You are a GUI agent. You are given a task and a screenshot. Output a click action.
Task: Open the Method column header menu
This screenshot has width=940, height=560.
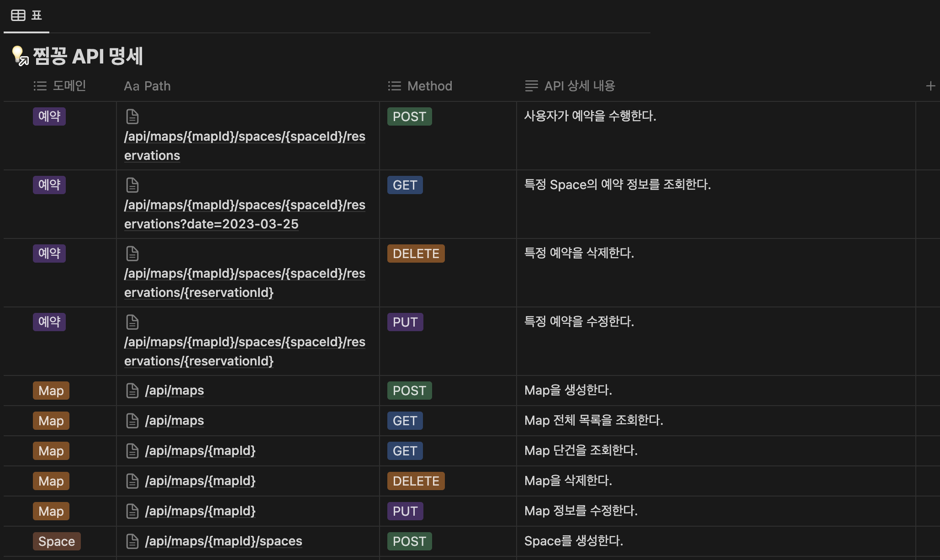click(x=420, y=86)
